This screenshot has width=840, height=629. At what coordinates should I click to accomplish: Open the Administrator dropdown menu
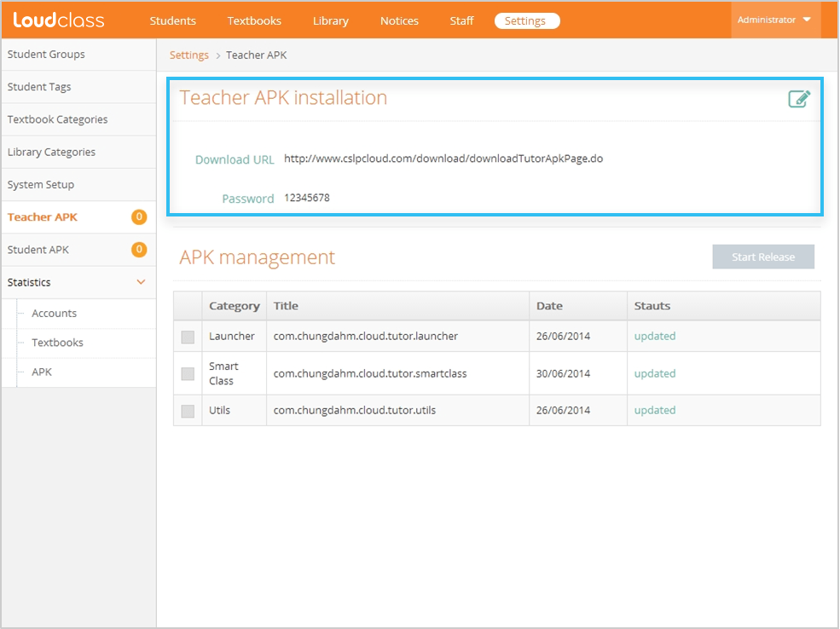tap(774, 20)
